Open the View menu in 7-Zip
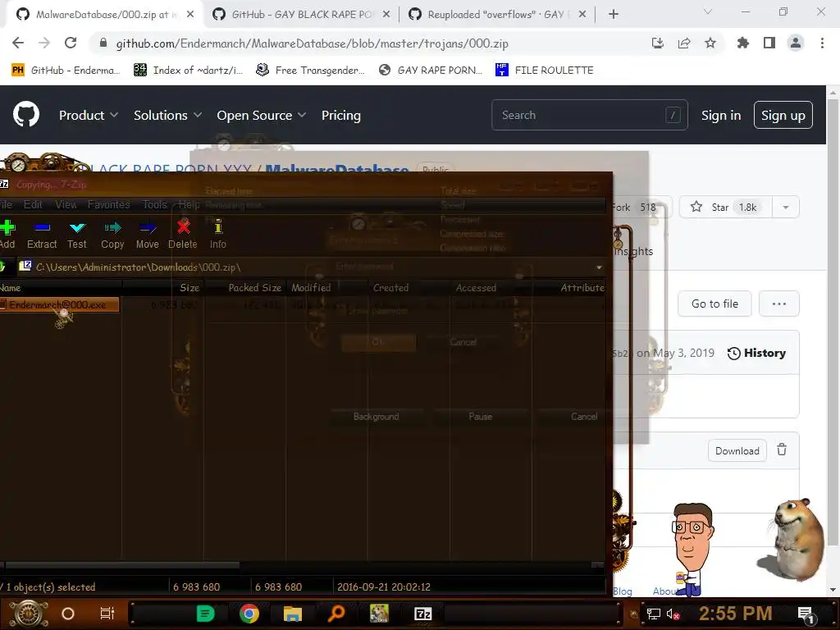The height and width of the screenshot is (630, 840). pyautogui.click(x=66, y=204)
